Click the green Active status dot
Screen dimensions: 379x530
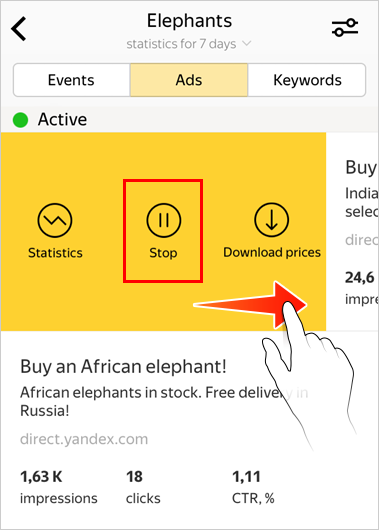pyautogui.click(x=20, y=120)
